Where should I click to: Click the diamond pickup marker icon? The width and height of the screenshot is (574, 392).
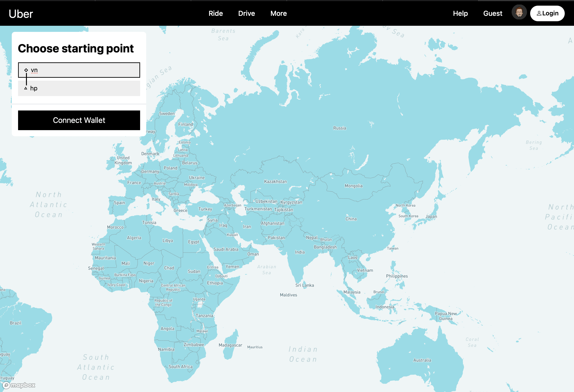click(26, 70)
